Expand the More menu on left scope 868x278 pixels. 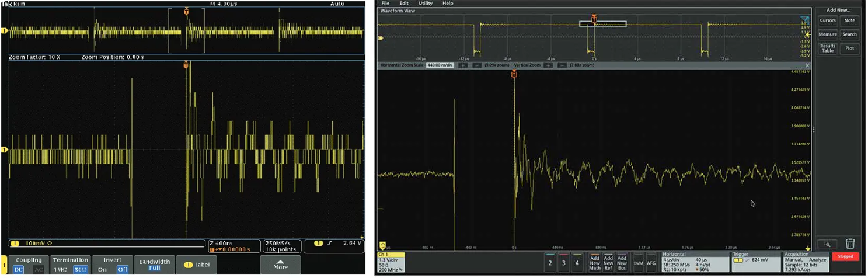pos(281,265)
